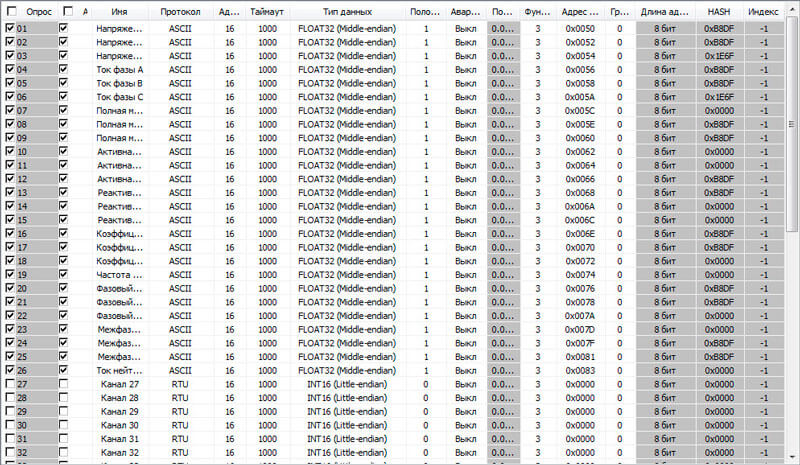The width and height of the screenshot is (800, 465).
Task: Click the Протокол column header
Action: [x=180, y=10]
